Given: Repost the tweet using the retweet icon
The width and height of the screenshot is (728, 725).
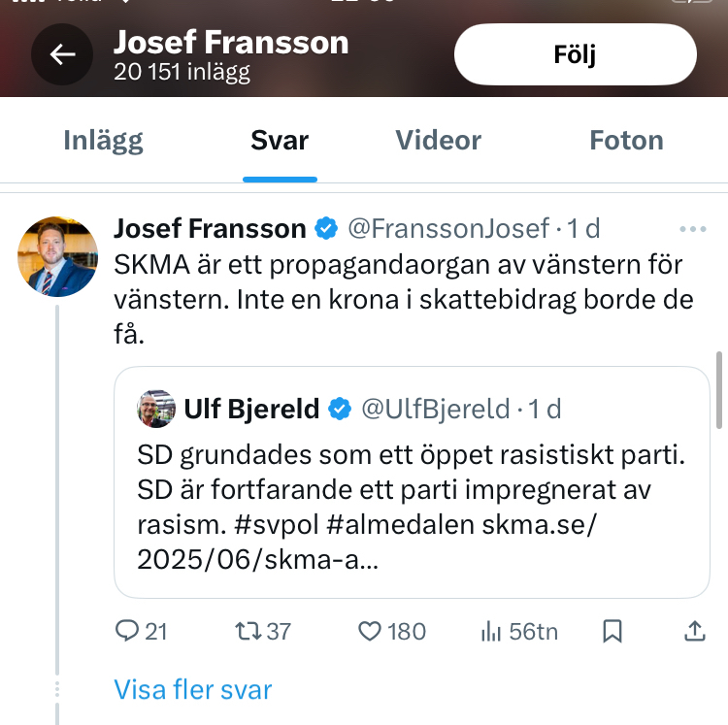Looking at the screenshot, I should (x=249, y=632).
